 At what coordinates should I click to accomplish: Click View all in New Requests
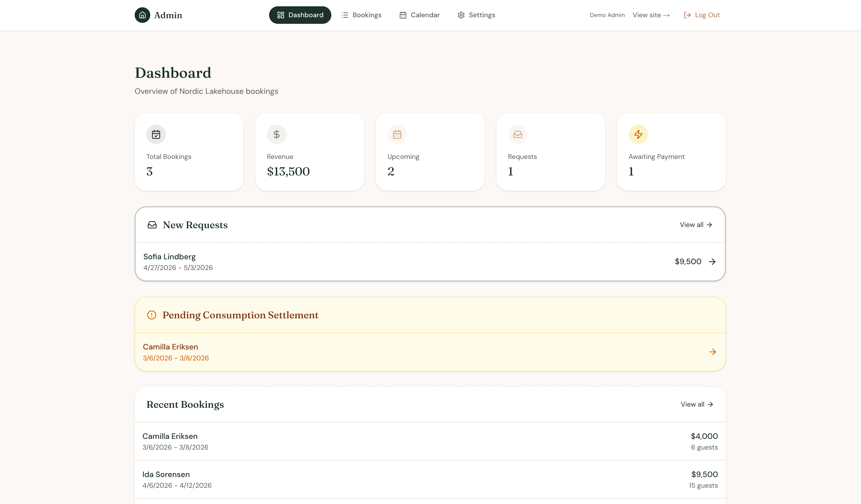(696, 225)
